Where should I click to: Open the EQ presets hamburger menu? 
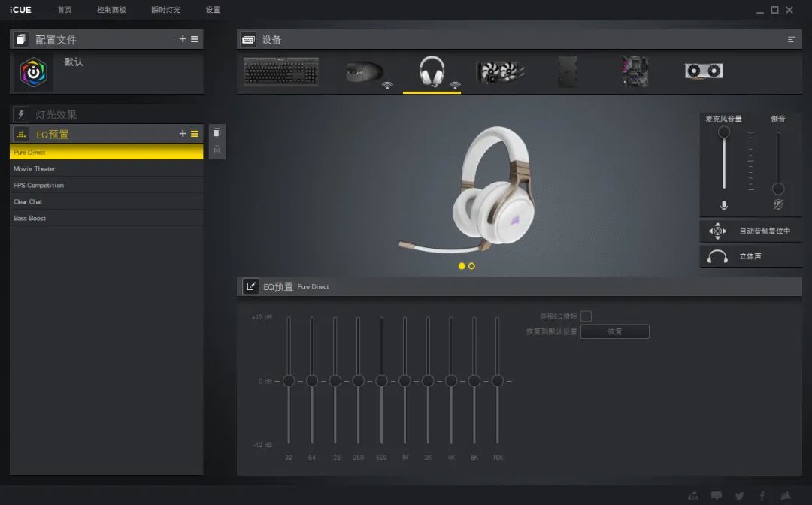coord(195,134)
